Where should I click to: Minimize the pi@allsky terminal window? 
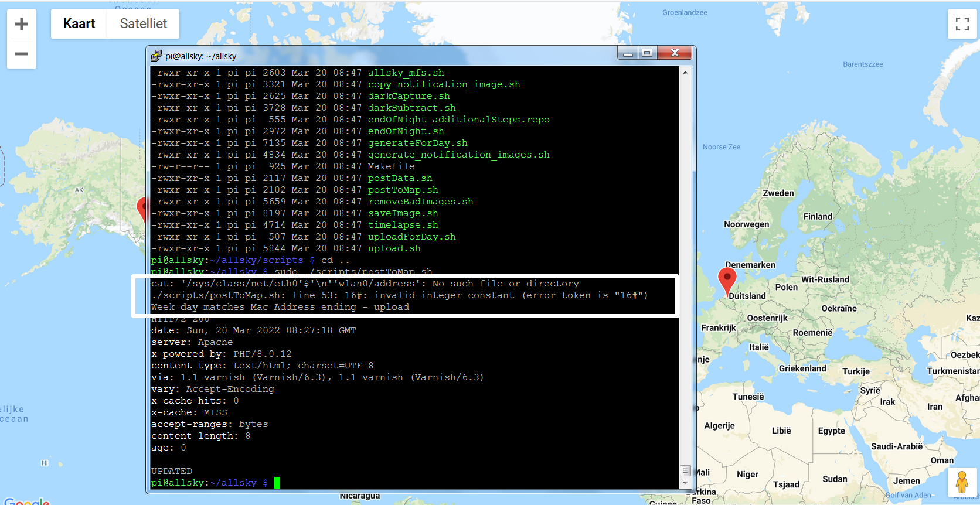(628, 53)
